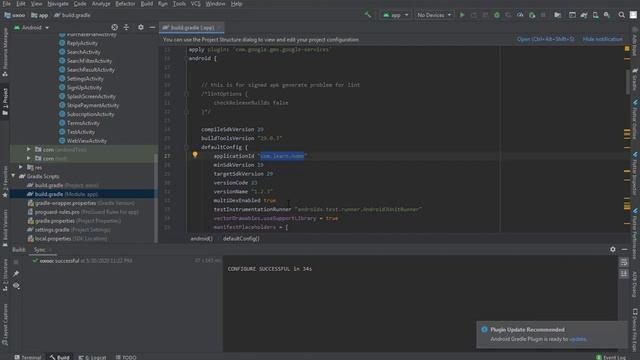
Task: Open the AVD Manager phone icon
Action: point(596,15)
